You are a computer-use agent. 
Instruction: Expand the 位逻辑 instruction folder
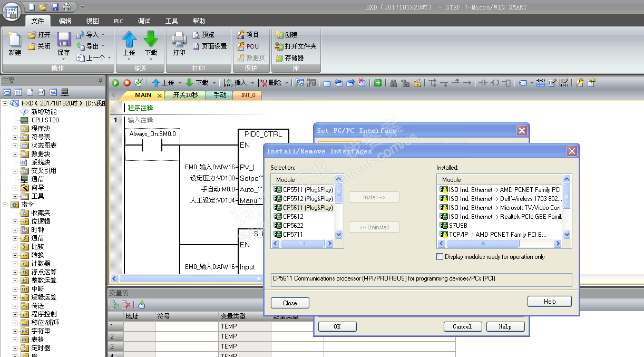(15, 221)
